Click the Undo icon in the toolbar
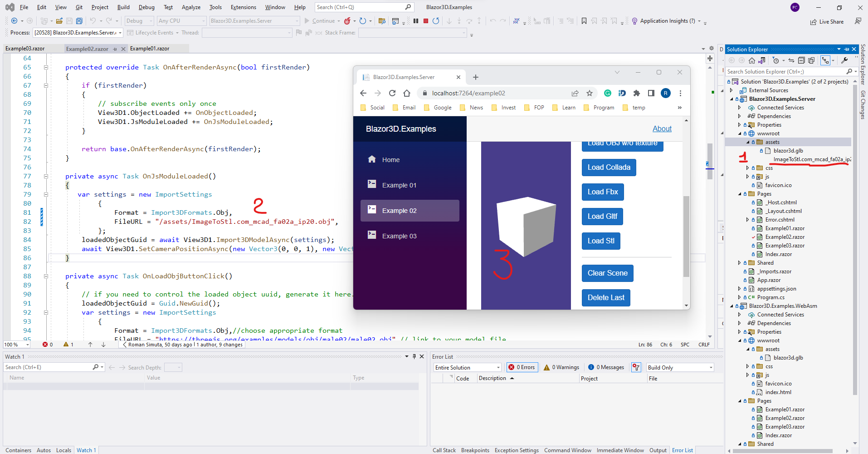The height and width of the screenshot is (454, 868). click(93, 20)
